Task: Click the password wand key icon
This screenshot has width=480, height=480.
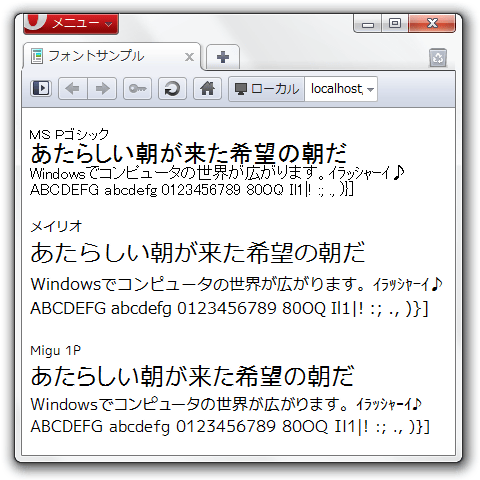Action: pyautogui.click(x=137, y=89)
